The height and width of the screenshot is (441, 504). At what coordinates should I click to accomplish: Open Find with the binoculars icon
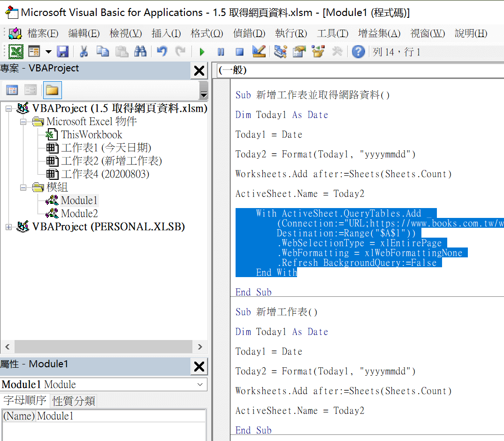tap(140, 52)
